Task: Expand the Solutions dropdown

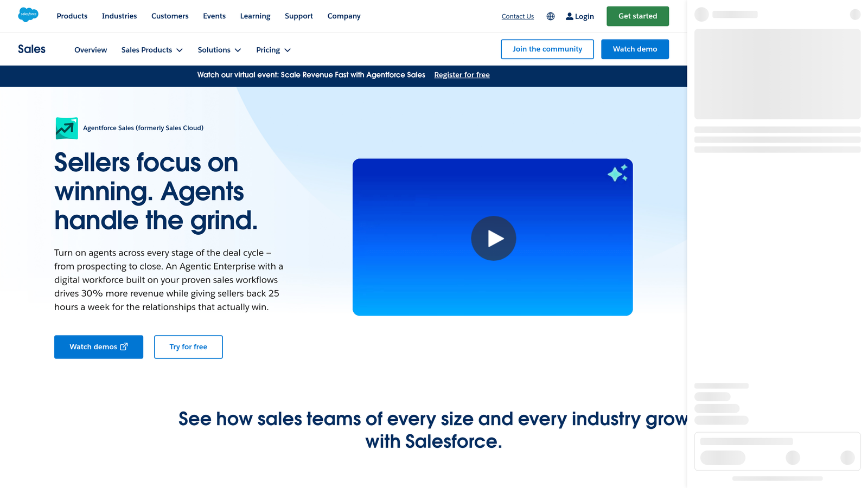Action: click(x=219, y=50)
